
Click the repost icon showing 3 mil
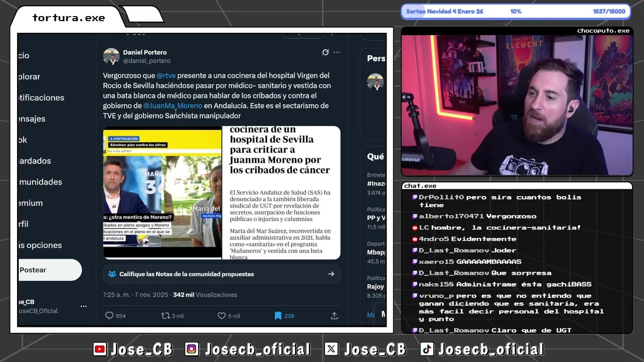(x=165, y=316)
